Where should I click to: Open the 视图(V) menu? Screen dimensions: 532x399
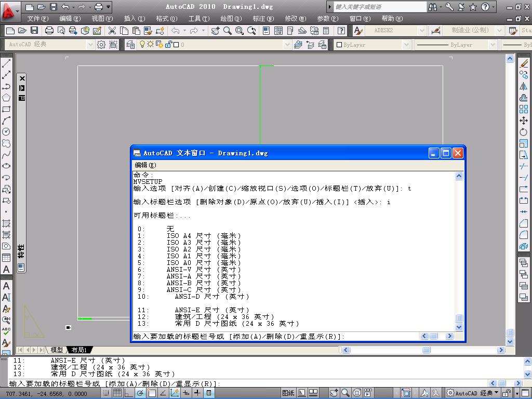click(102, 19)
